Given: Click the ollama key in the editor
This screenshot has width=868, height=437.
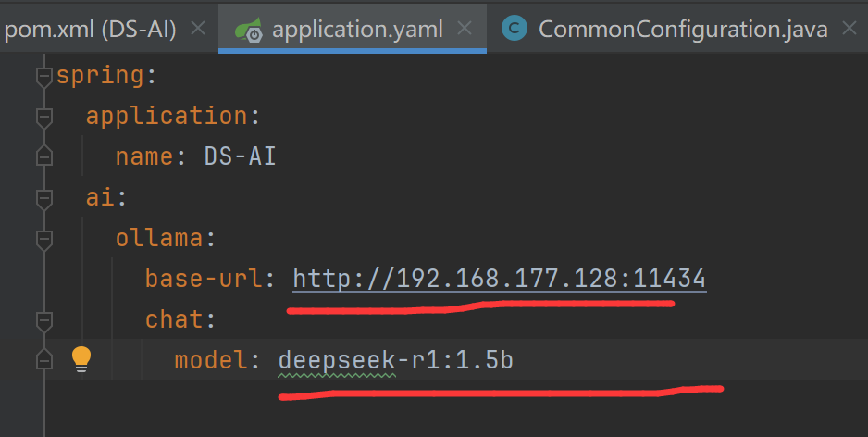Looking at the screenshot, I should click(x=158, y=238).
